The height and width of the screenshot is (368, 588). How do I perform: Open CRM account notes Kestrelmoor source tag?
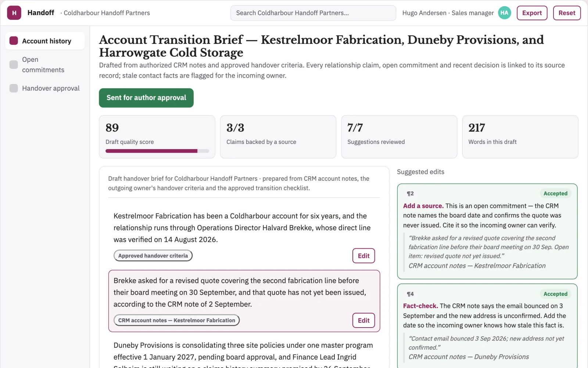(x=176, y=321)
